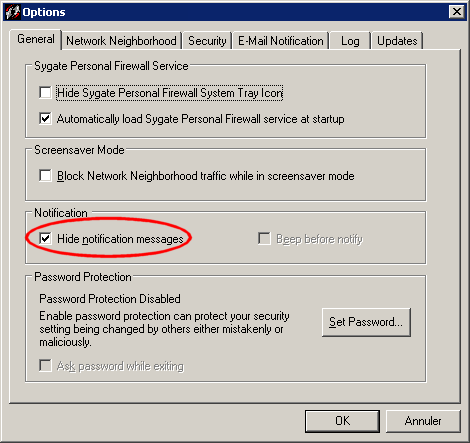Viewport: 470px width, 443px height.
Task: Click the Password Protection Disabled status text
Action: coord(110,299)
